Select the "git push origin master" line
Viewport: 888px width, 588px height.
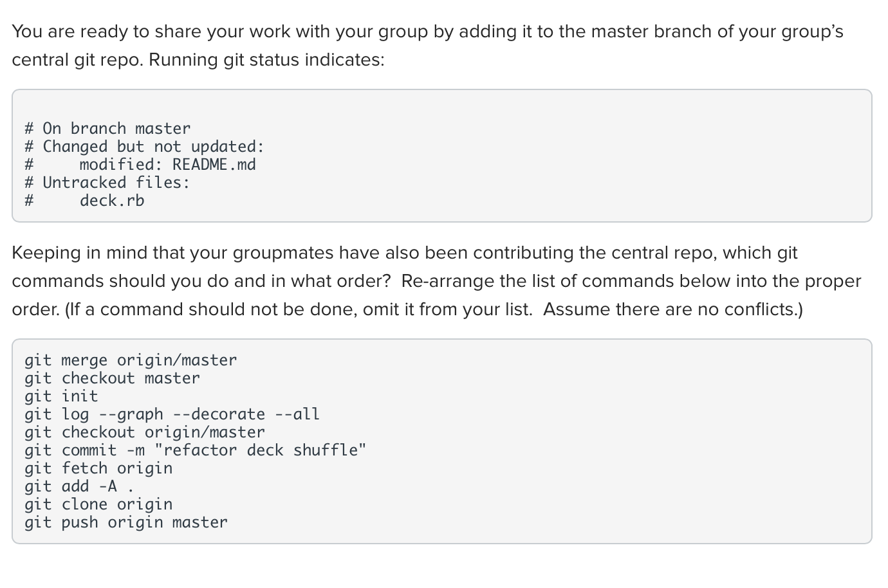point(126,522)
